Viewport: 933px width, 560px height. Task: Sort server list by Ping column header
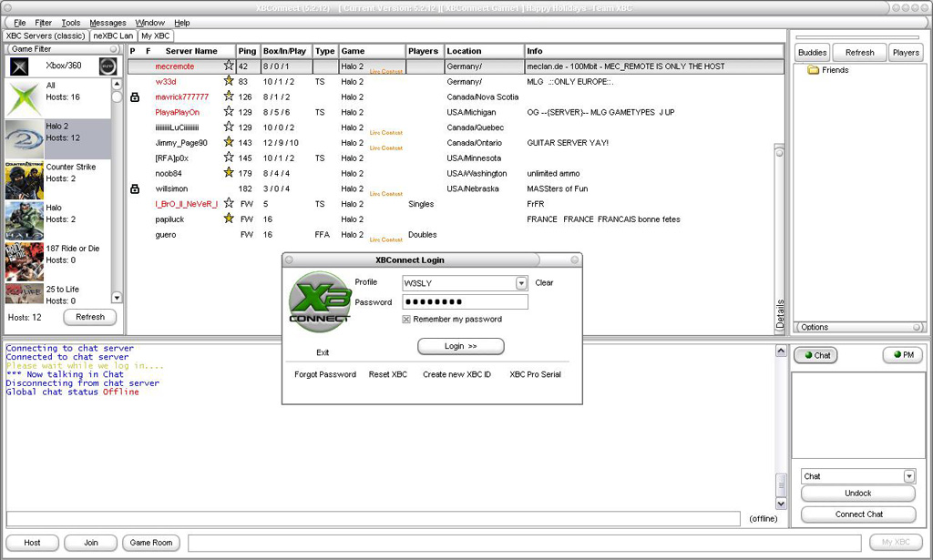click(x=247, y=51)
